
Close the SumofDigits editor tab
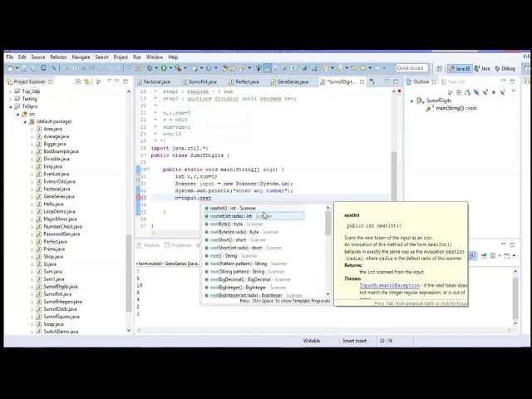pos(362,81)
